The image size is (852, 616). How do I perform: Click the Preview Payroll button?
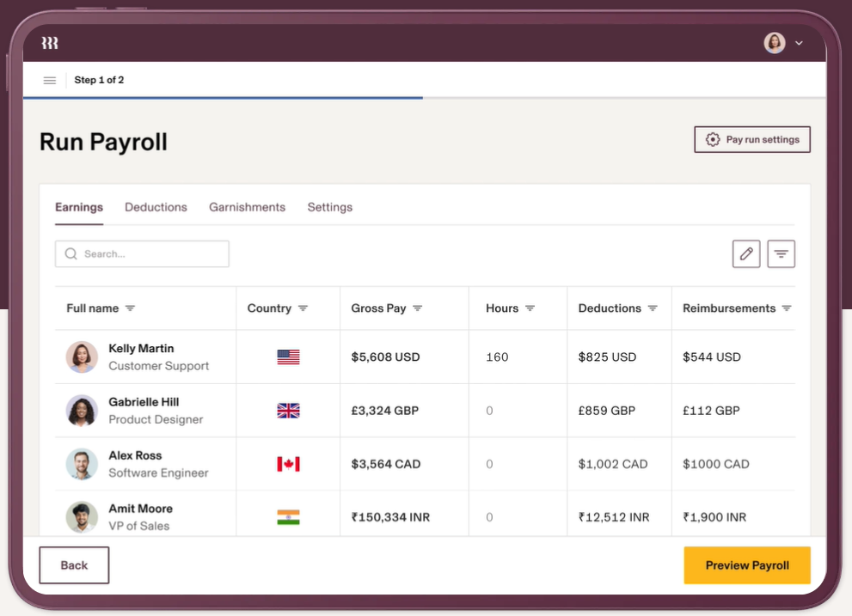tap(746, 565)
